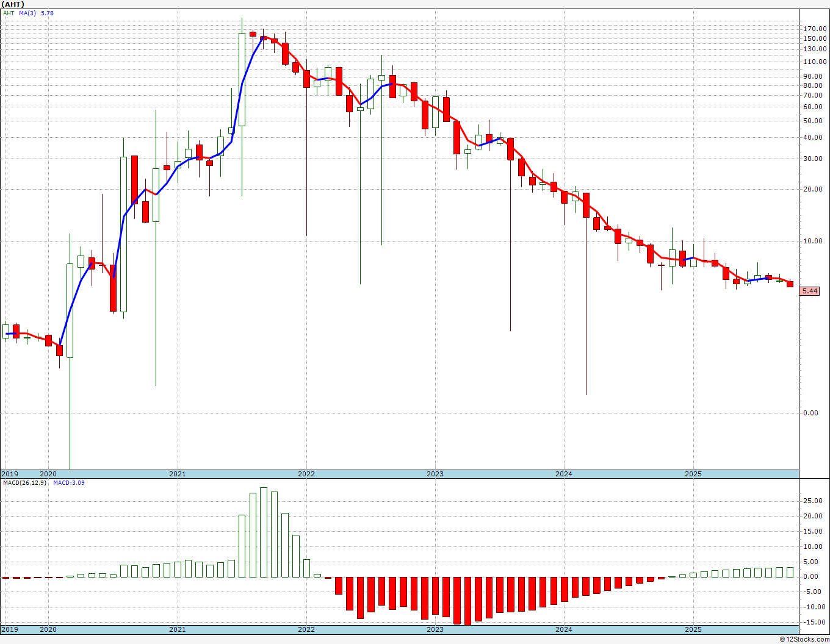830x644 pixels.
Task: Click the MACD(26,12,9) indicator label
Action: [24, 483]
